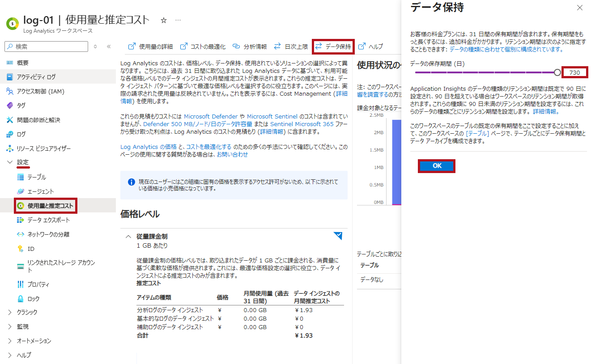Open the ellipsis more options menu
This screenshot has height=364, width=591.
tap(178, 20)
